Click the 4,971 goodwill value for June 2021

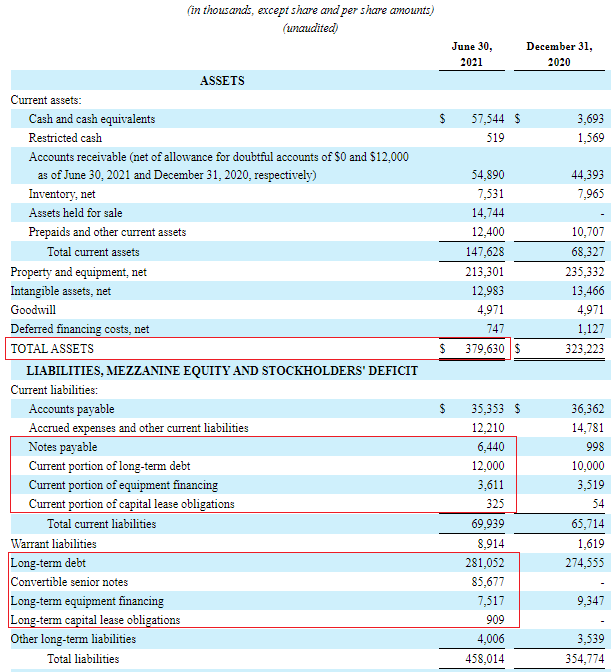(x=491, y=310)
